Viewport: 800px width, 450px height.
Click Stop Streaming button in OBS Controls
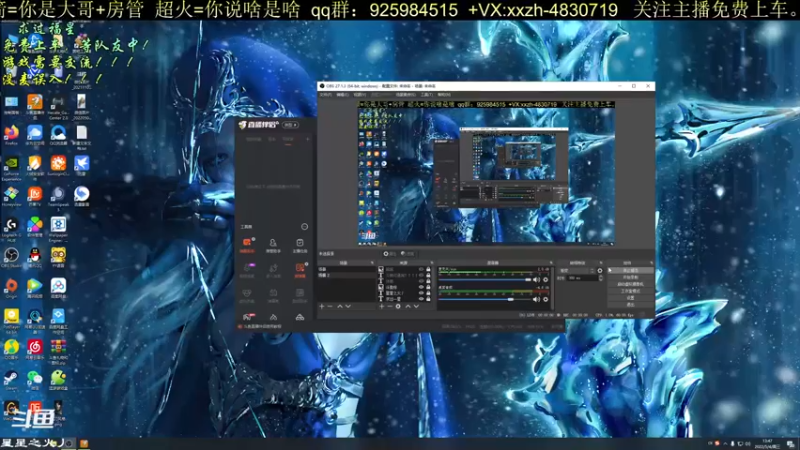tap(631, 270)
